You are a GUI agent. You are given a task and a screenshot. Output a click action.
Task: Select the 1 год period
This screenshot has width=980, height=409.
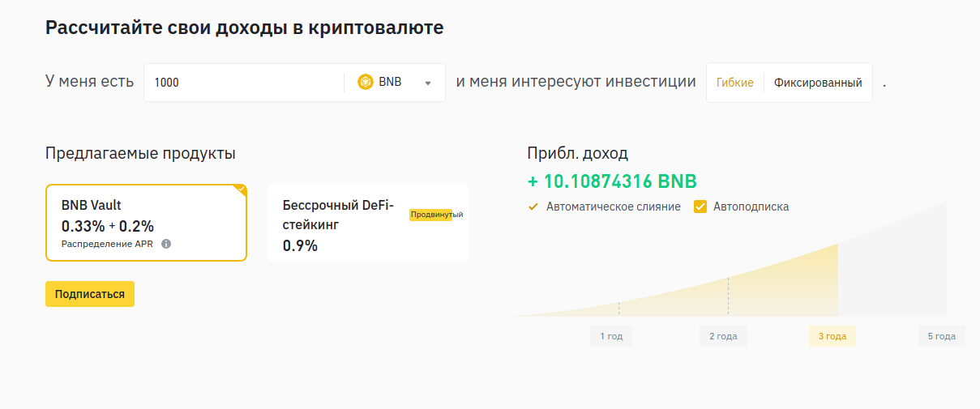(x=611, y=336)
